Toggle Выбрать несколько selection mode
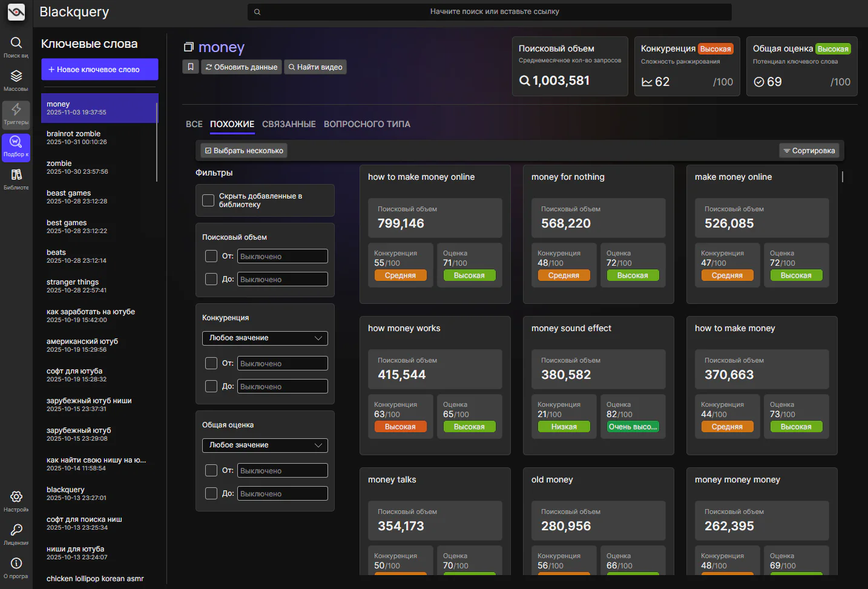 [243, 150]
